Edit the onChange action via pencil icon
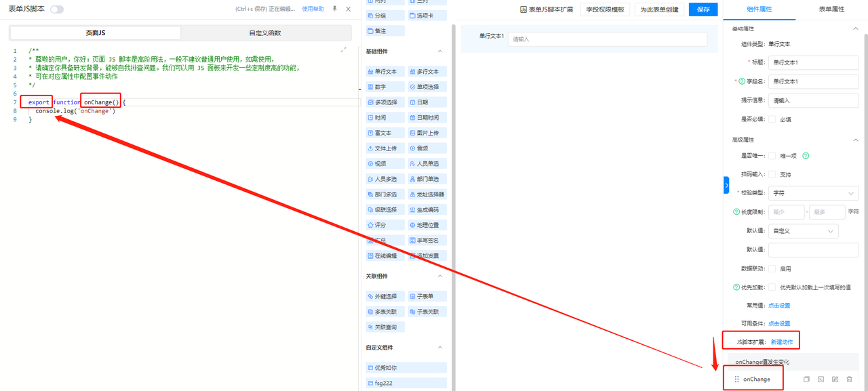This screenshot has height=391, width=868. [x=835, y=379]
